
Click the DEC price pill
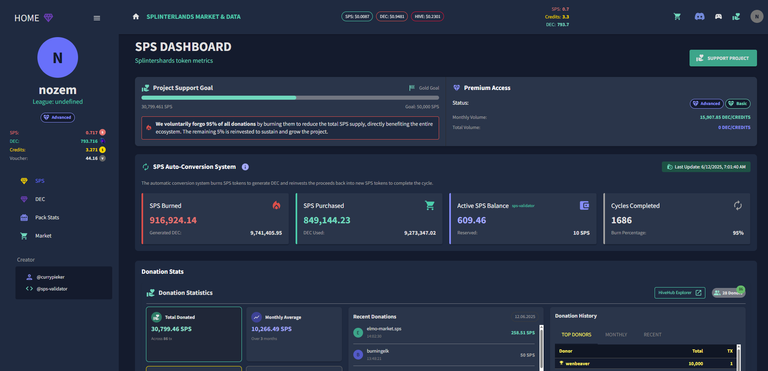[392, 17]
